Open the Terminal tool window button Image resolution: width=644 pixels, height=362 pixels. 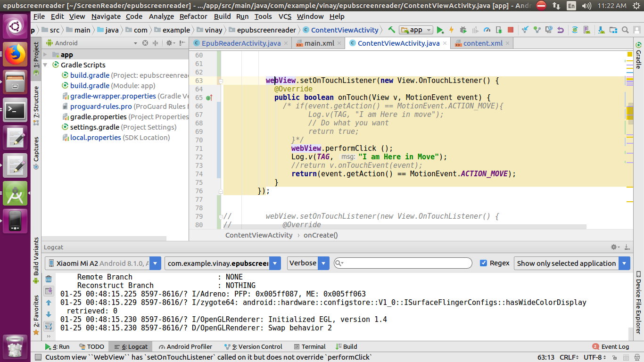(310, 346)
